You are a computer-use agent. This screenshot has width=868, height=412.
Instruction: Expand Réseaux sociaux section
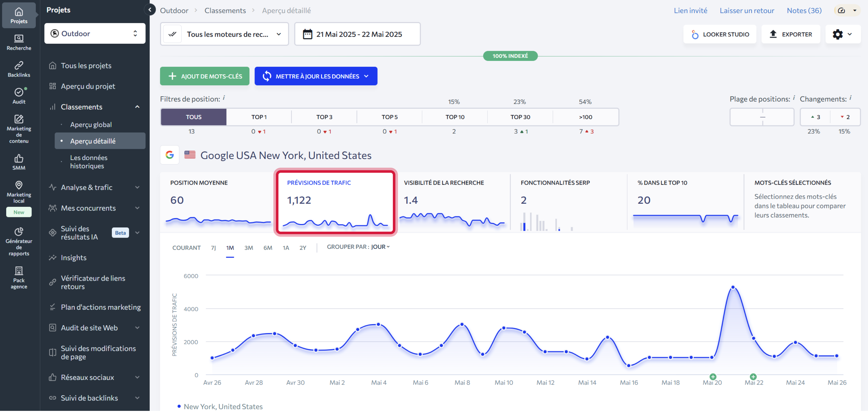pos(137,378)
